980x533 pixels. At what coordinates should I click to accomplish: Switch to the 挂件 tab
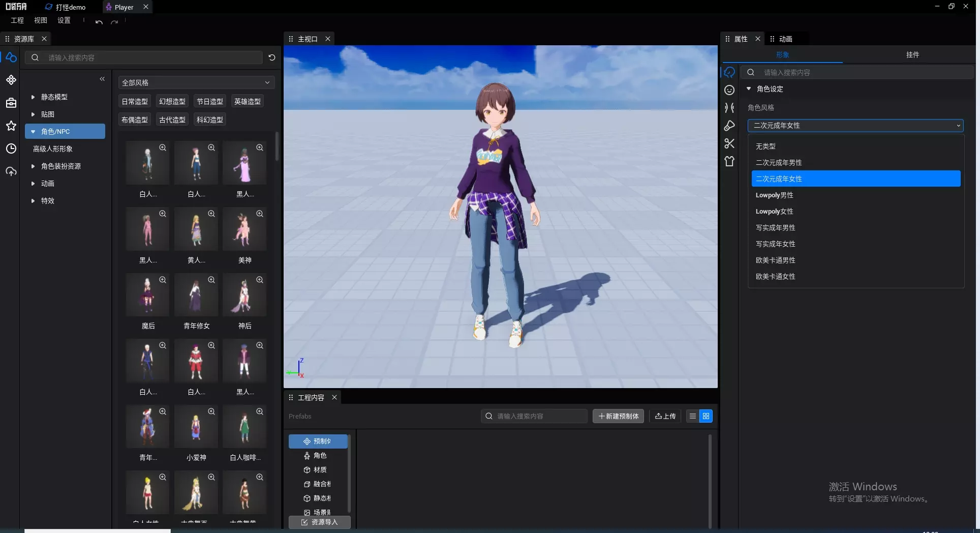point(912,54)
